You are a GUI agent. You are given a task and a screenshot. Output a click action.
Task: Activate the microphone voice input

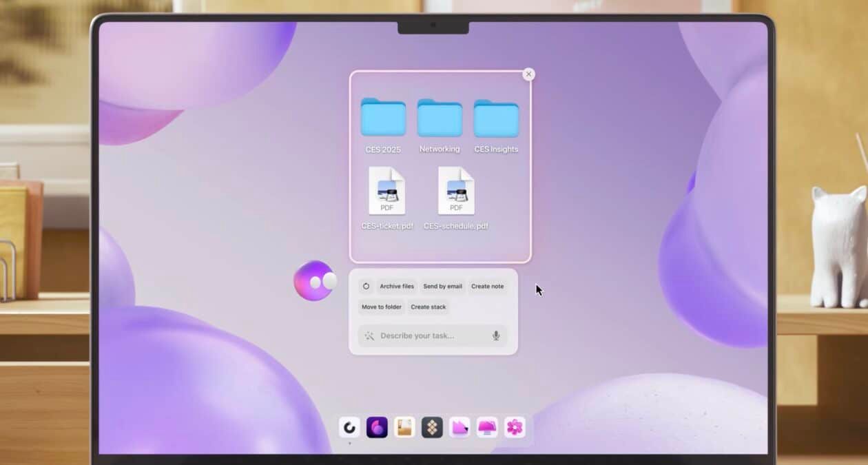tap(496, 335)
